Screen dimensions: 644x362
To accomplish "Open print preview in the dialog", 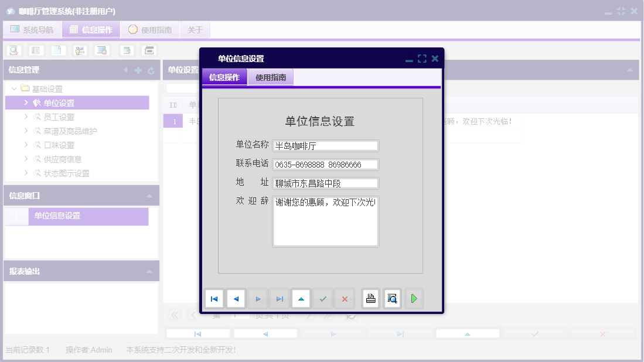I will click(x=391, y=298).
